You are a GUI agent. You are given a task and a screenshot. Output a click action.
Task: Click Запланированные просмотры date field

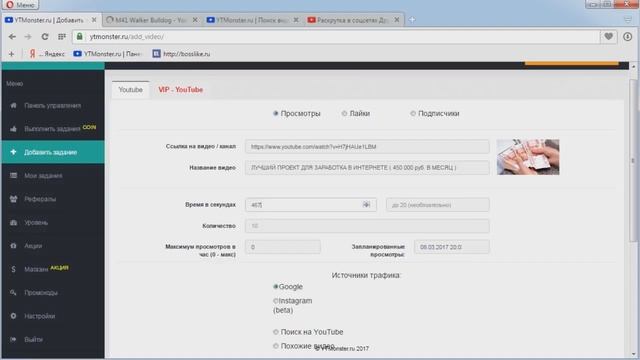[451, 247]
